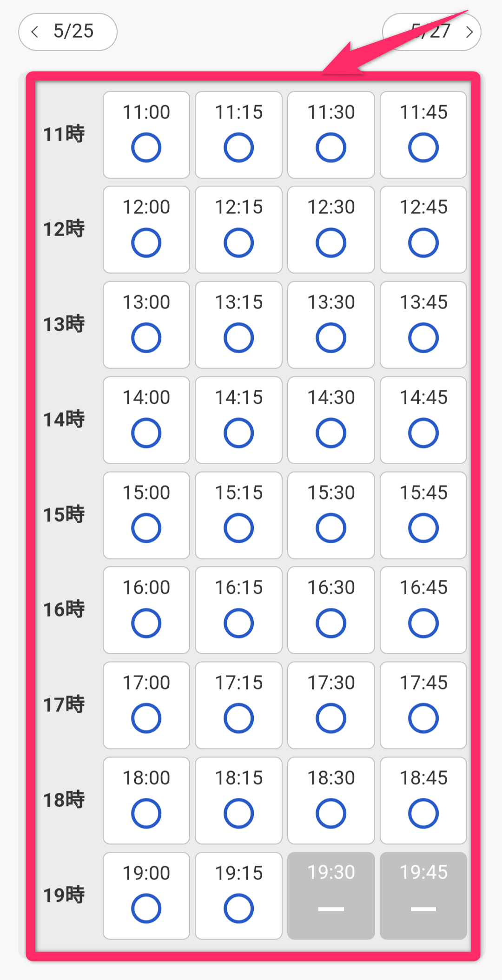Book the 14:45 time slot
502x980 pixels.
tap(423, 420)
